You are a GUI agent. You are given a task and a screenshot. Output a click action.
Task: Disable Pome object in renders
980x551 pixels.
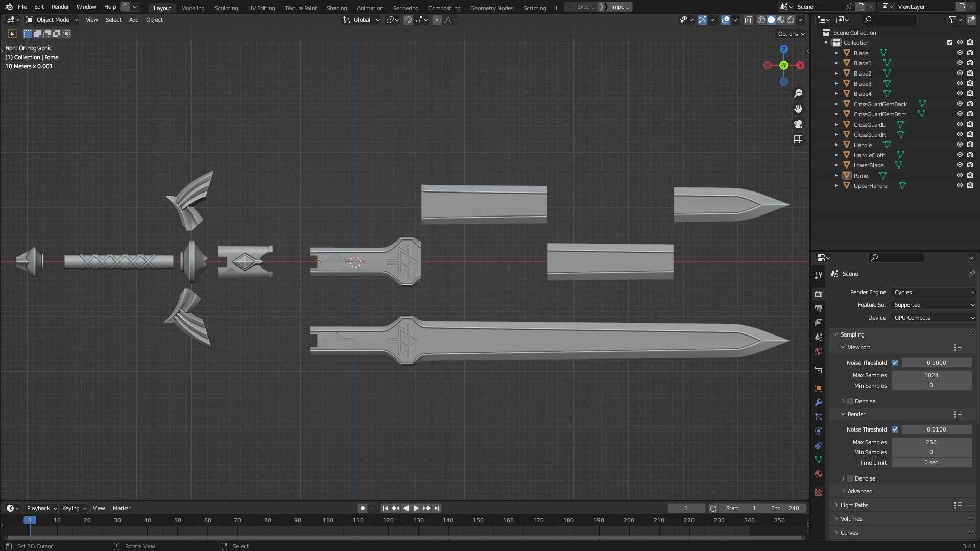[970, 175]
